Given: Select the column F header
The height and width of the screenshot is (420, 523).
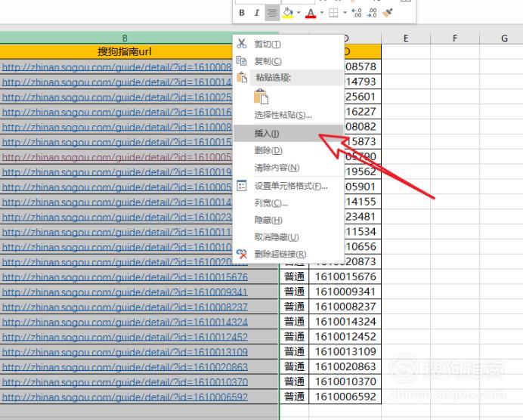Looking at the screenshot, I should click(x=455, y=38).
